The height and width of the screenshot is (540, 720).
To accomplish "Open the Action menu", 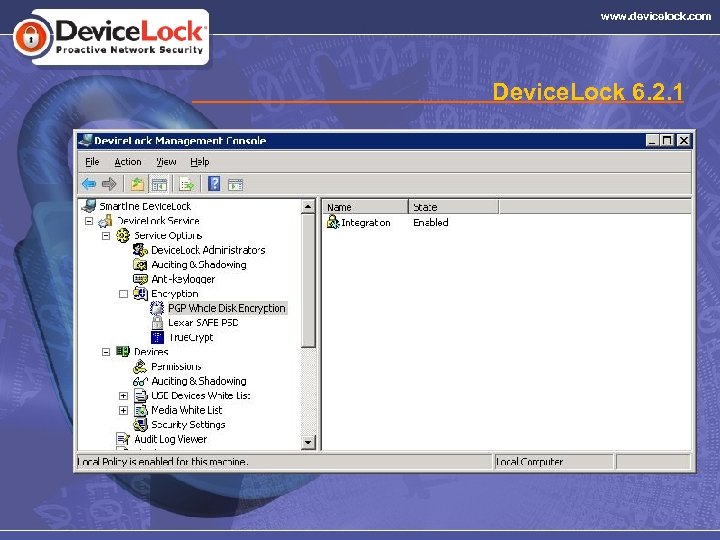I will [128, 162].
